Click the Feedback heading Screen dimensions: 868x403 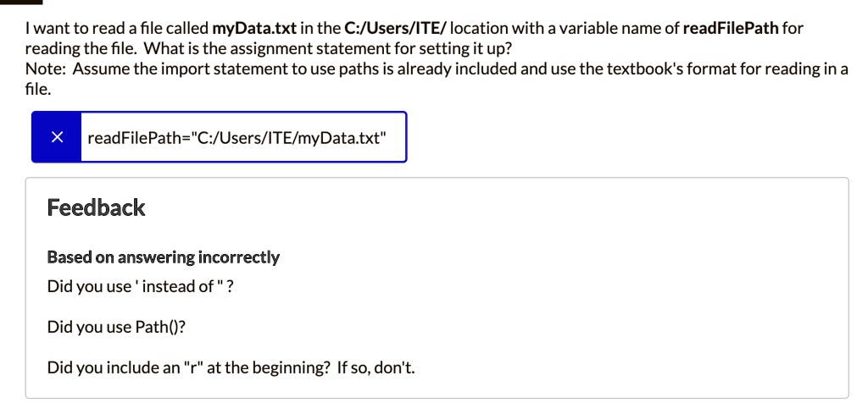pyautogui.click(x=97, y=207)
